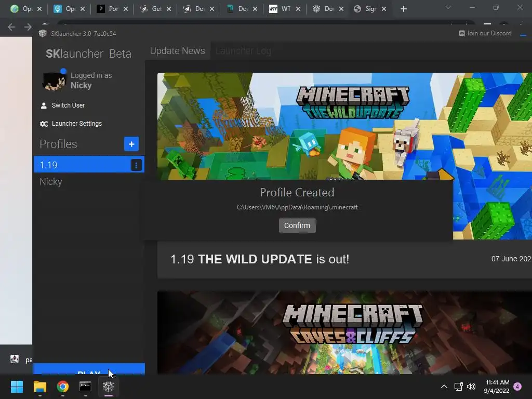This screenshot has height=399, width=532.
Task: Click the Nicky player avatar
Action: click(x=54, y=81)
